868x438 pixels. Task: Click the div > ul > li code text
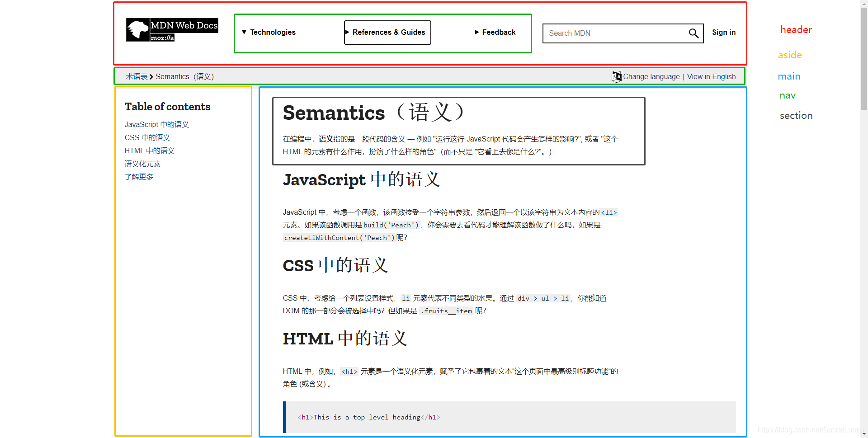(543, 298)
